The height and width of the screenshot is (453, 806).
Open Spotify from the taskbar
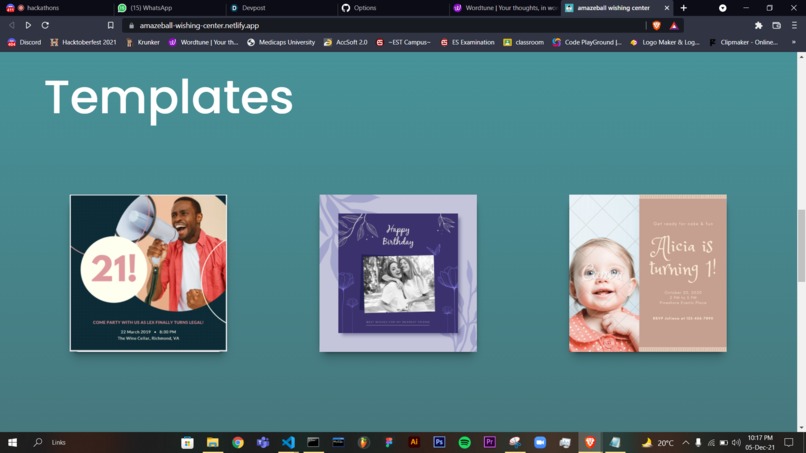tap(464, 442)
